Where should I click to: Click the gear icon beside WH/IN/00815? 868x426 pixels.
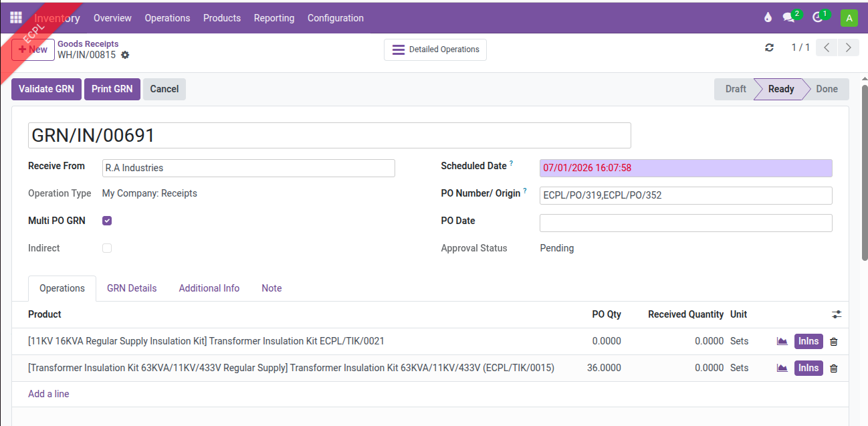(x=125, y=56)
